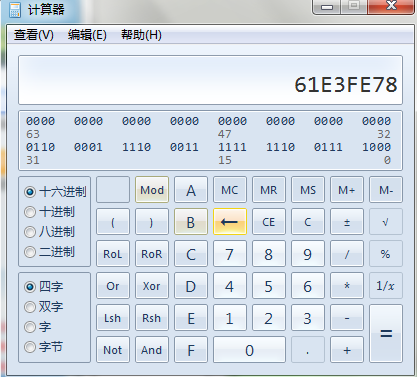Image resolution: width=417 pixels, height=377 pixels.
Task: Click the plus button
Action: 347,350
